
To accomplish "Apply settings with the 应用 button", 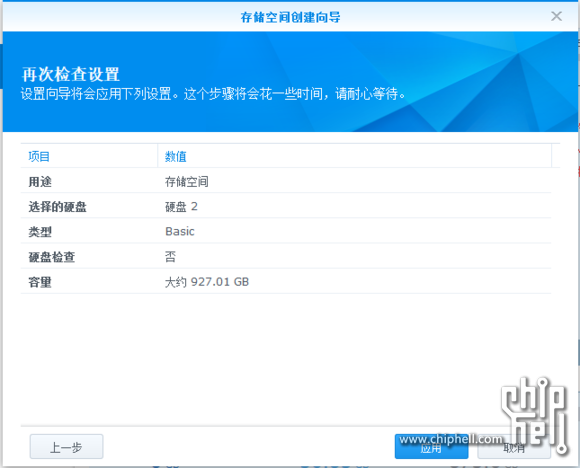I will [x=431, y=447].
